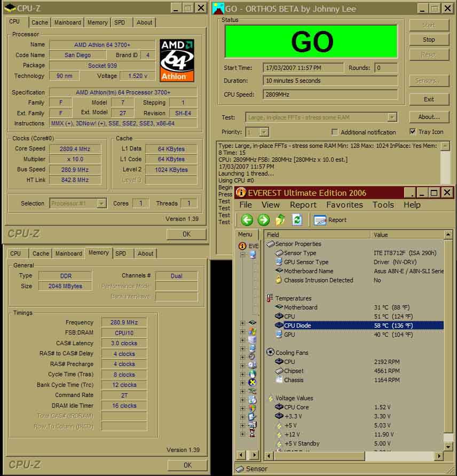Click the ORTHOS title bar icon
457x476 pixels.
tap(218, 8)
